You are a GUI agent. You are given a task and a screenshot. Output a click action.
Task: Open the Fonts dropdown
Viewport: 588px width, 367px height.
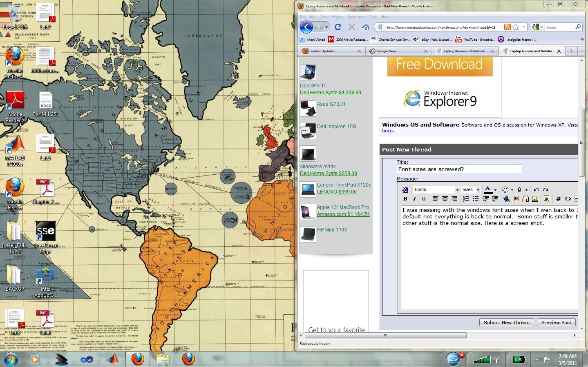point(436,190)
